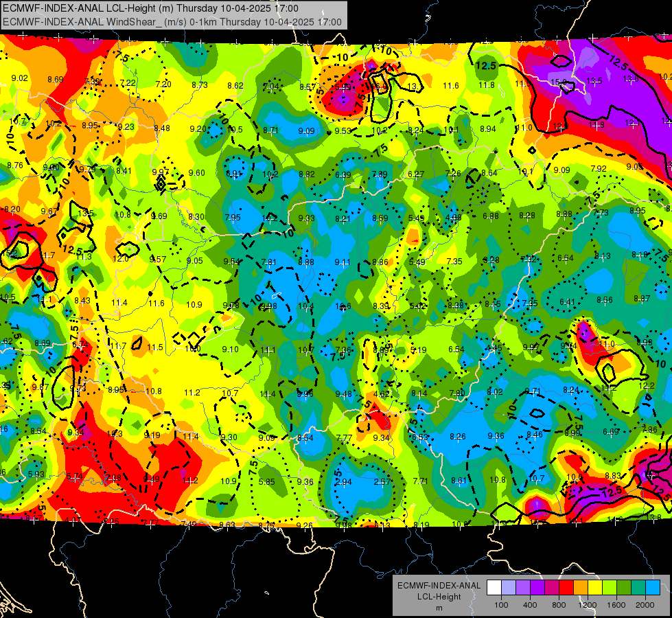Click the grid value 7.95

pyautogui.click(x=233, y=218)
